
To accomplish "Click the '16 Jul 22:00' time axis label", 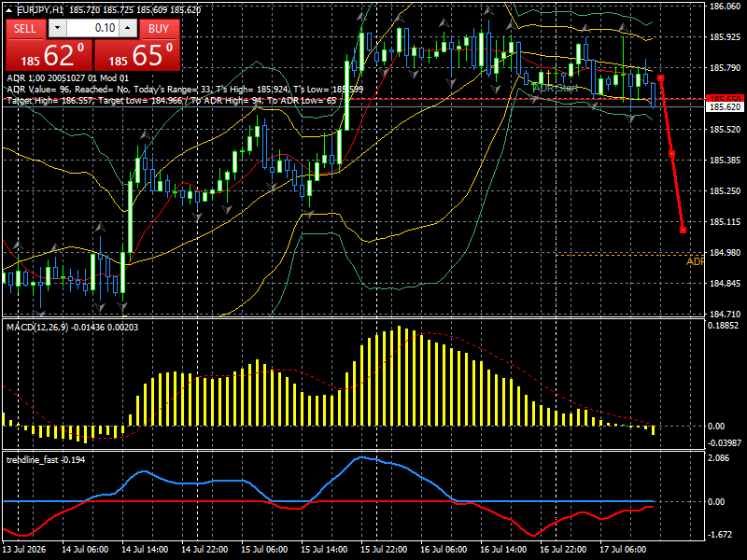I will (563, 549).
